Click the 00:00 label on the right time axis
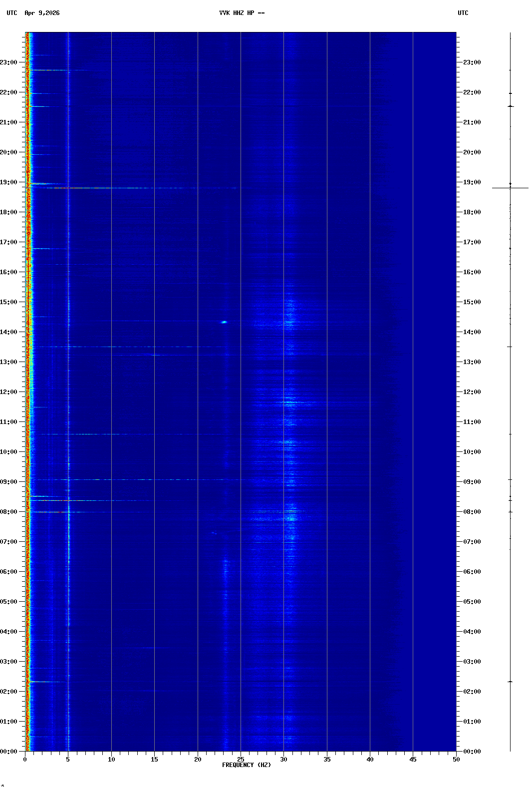 pyautogui.click(x=472, y=752)
